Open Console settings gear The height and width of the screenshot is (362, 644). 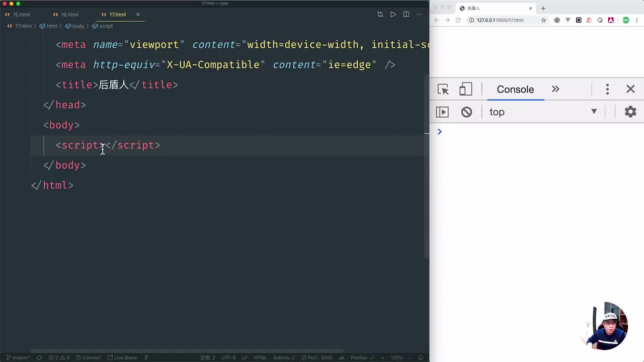(x=630, y=112)
